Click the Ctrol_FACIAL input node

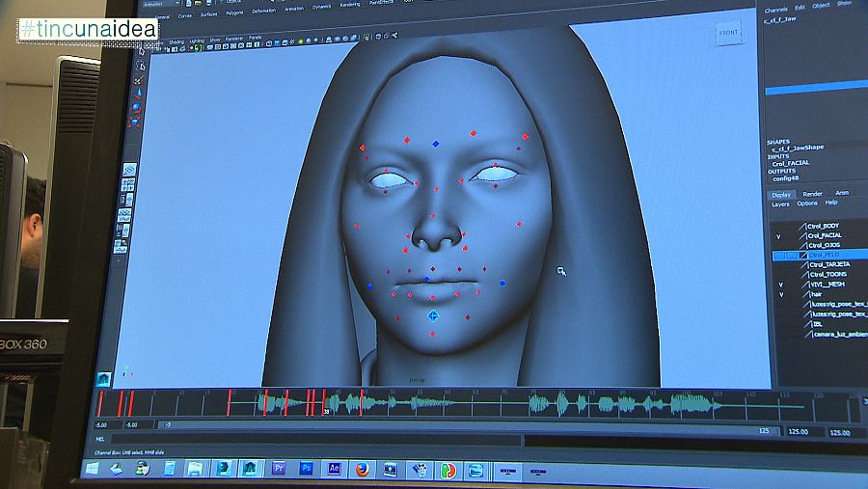click(791, 163)
